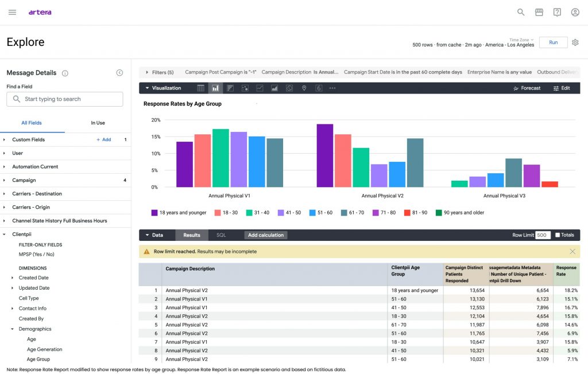Toggle the 61 - 70 legend series
The height and width of the screenshot is (374, 588).
(353, 212)
